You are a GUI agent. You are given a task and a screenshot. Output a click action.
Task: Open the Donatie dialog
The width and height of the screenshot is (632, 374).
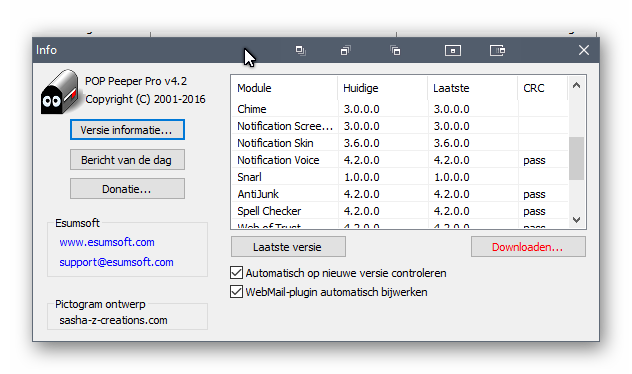pyautogui.click(x=127, y=189)
